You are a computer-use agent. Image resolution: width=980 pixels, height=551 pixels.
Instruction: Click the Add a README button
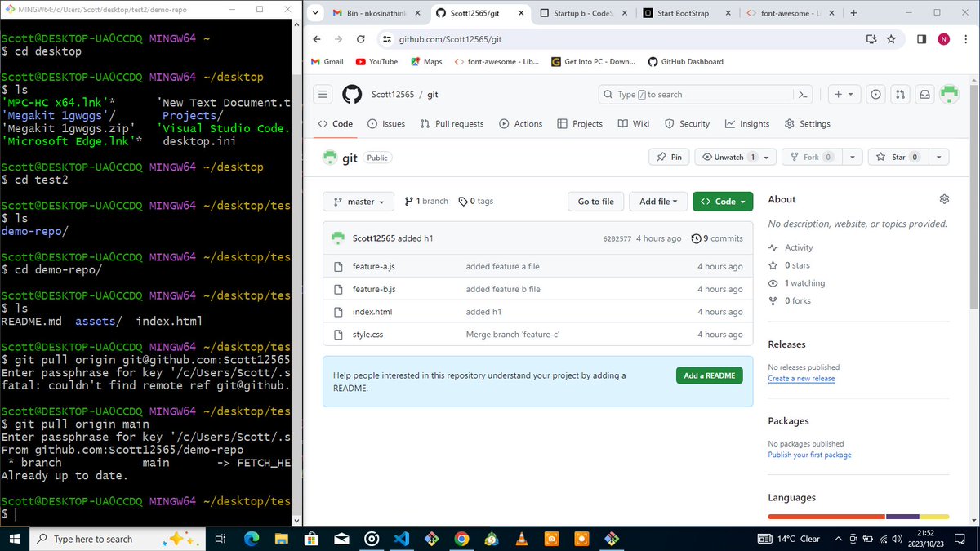coord(710,375)
